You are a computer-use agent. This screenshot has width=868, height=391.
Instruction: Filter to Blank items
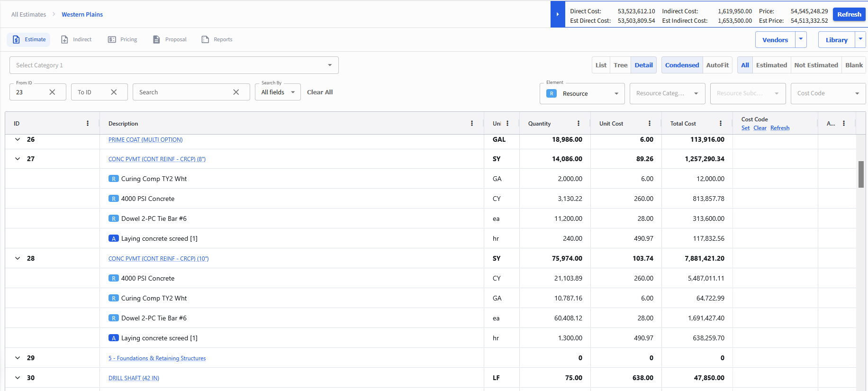coord(854,65)
